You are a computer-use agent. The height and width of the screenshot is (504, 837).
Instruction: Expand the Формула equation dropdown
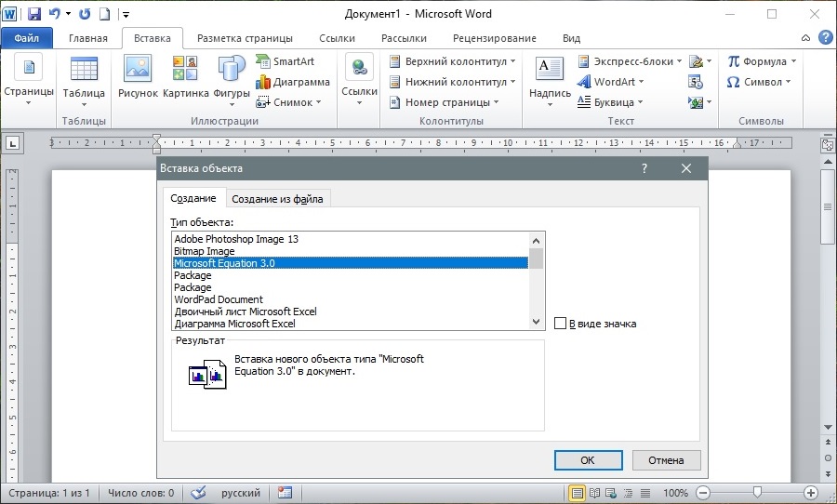(794, 61)
